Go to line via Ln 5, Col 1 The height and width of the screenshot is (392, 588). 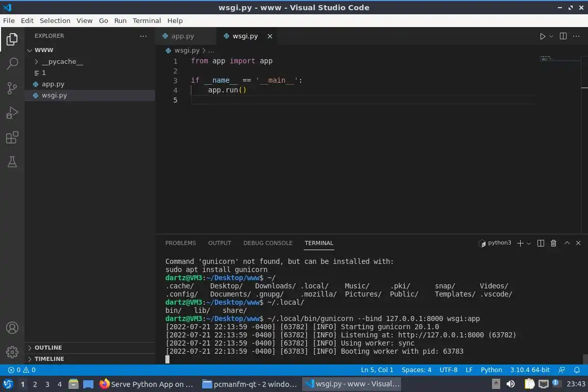377,370
